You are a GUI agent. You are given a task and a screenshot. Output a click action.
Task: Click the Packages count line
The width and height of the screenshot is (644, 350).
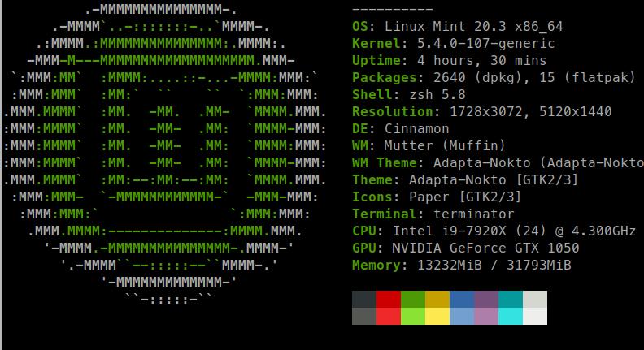pos(494,77)
